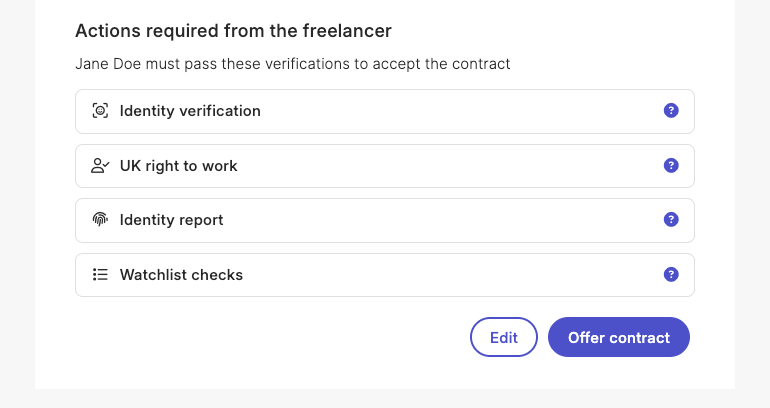Select the Identity verification label text
Image resolution: width=770 pixels, height=408 pixels.
point(190,111)
